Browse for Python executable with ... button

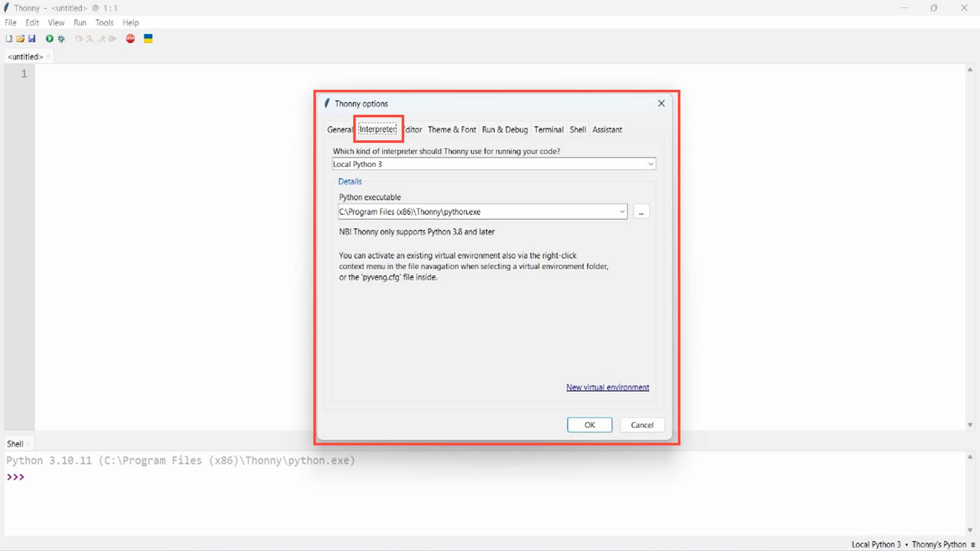[641, 212]
